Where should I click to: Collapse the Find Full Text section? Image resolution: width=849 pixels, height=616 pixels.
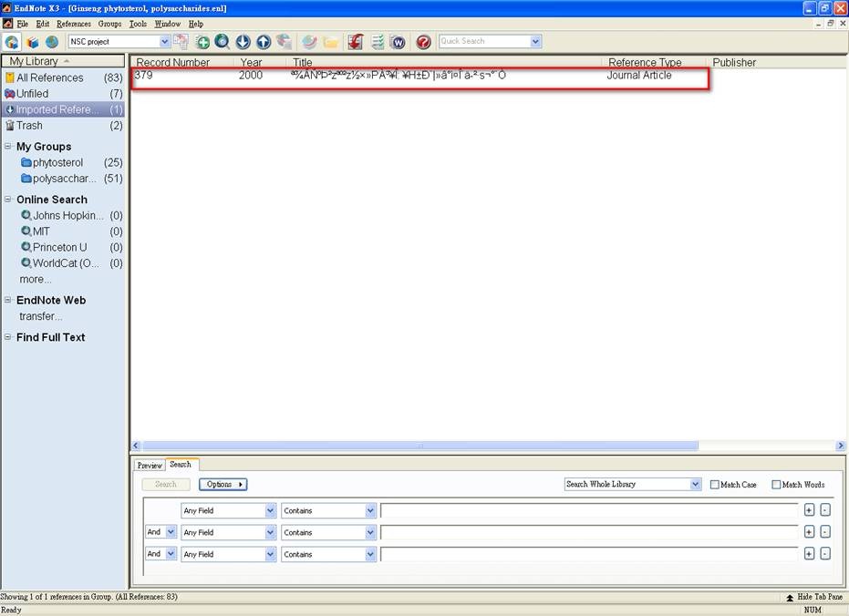(7, 337)
